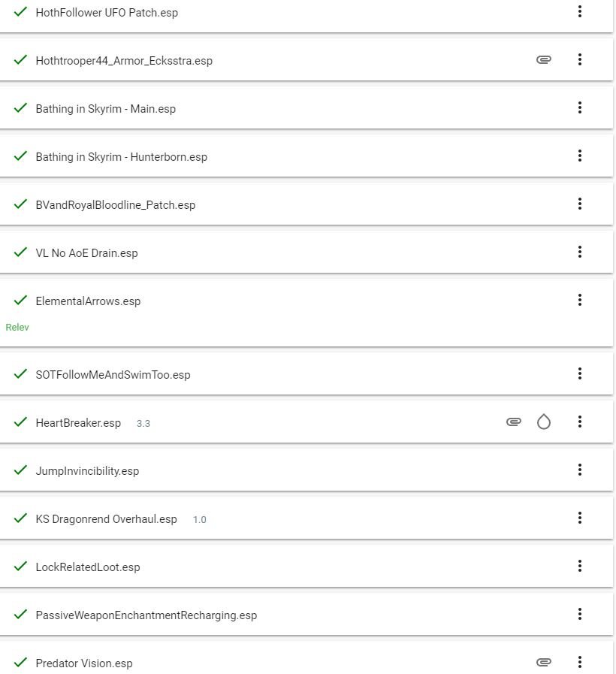The height and width of the screenshot is (674, 616).
Task: Click paperclip icon on HeartBreaker.esp row
Action: (514, 422)
